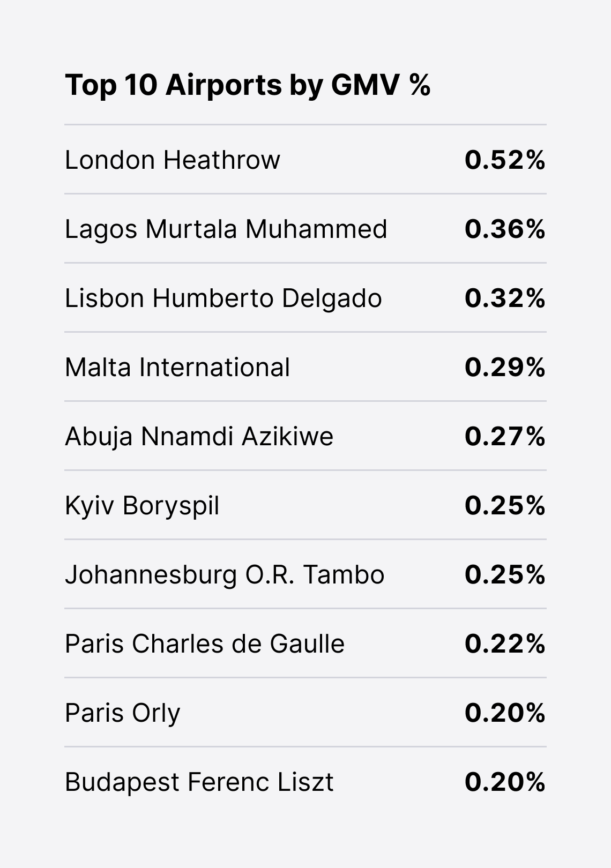Click the 0.27% value for Abuja
Viewport: 611px width, 868px height.
(505, 436)
